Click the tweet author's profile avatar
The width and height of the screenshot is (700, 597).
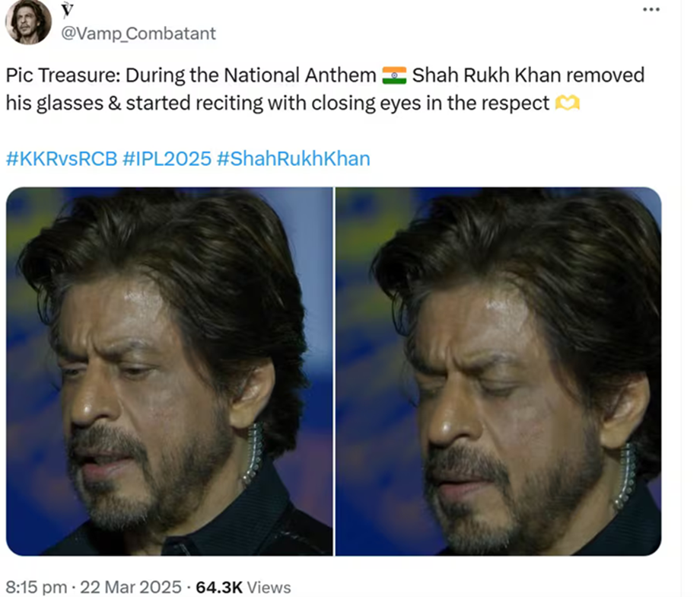28,21
